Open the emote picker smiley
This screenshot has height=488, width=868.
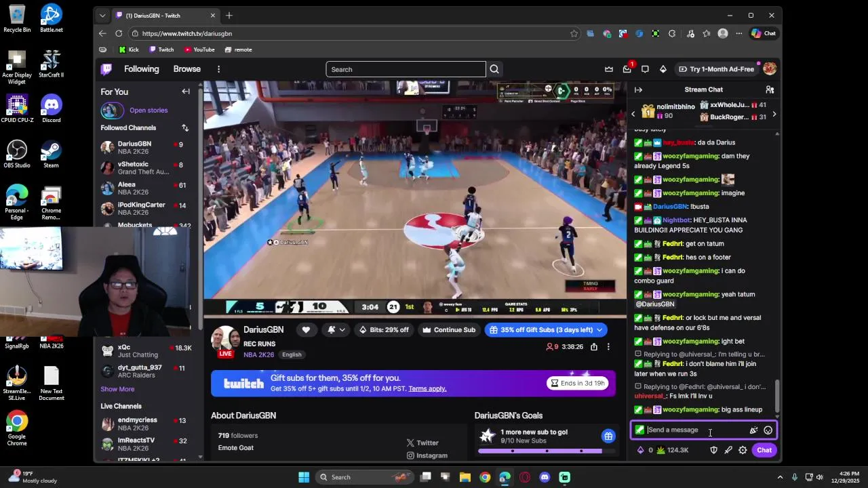[x=768, y=430]
